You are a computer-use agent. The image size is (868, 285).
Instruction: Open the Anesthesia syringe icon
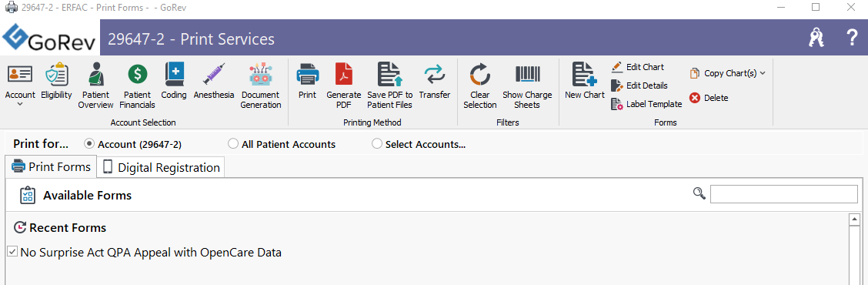[214, 74]
